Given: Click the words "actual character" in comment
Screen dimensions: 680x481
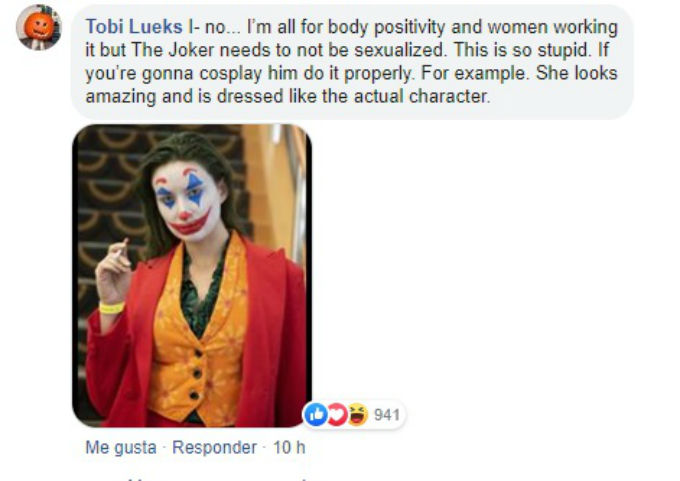Looking at the screenshot, I should coord(431,98).
